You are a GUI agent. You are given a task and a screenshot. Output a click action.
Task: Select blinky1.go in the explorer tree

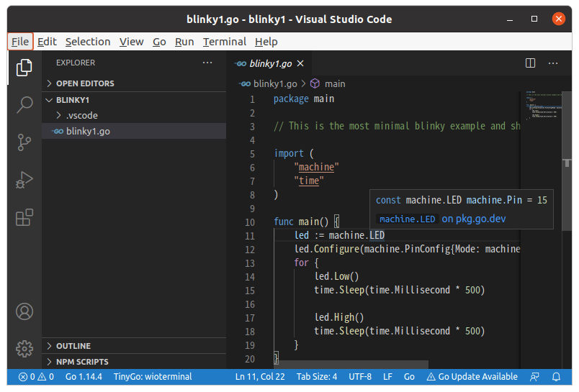coord(134,132)
